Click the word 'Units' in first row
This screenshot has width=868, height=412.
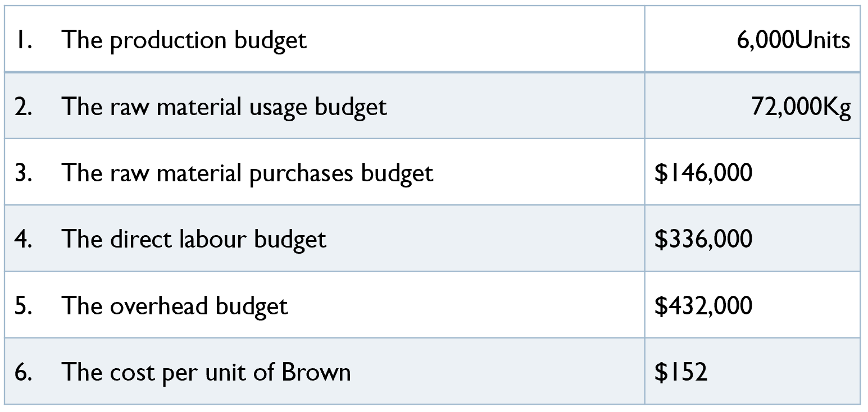tap(824, 40)
